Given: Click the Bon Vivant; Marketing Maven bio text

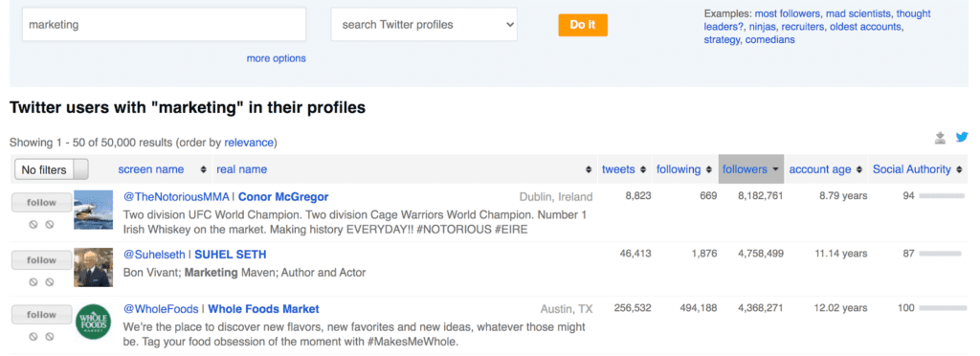Looking at the screenshot, I should click(x=244, y=273).
